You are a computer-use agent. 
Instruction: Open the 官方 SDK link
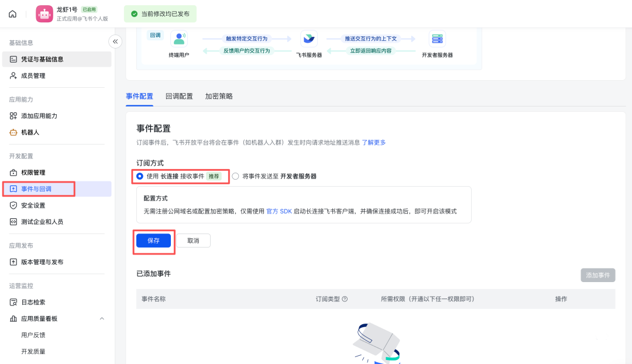(279, 211)
